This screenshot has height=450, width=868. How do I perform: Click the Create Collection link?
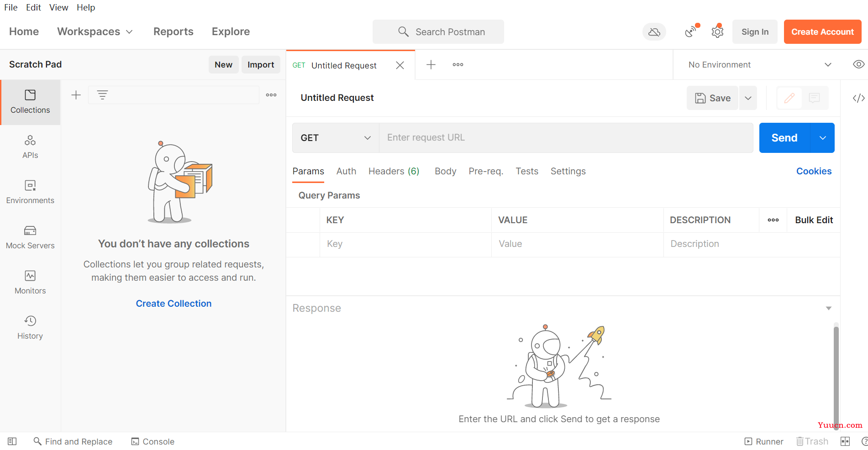pos(174,303)
